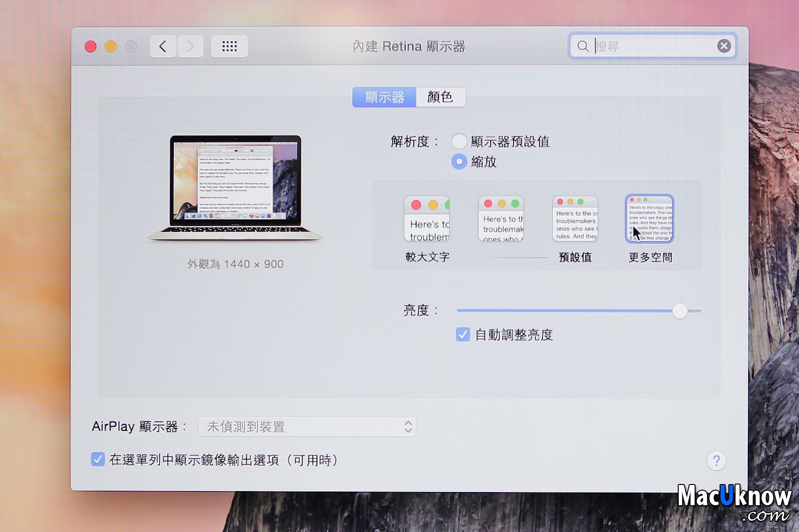Click the 亮度 brightness slider knob

680,311
